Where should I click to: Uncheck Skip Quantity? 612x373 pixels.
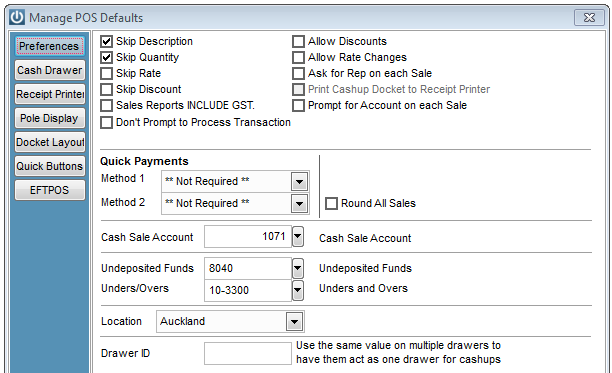[106, 57]
